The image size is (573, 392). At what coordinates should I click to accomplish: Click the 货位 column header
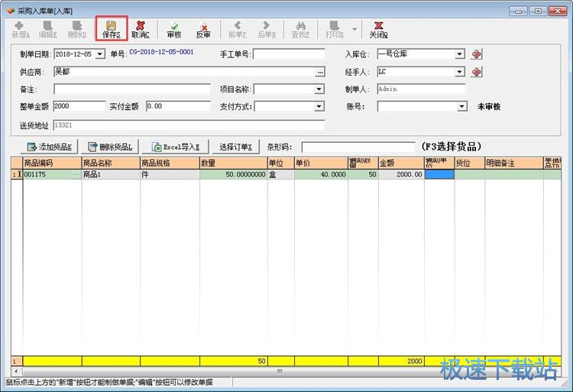coord(470,163)
